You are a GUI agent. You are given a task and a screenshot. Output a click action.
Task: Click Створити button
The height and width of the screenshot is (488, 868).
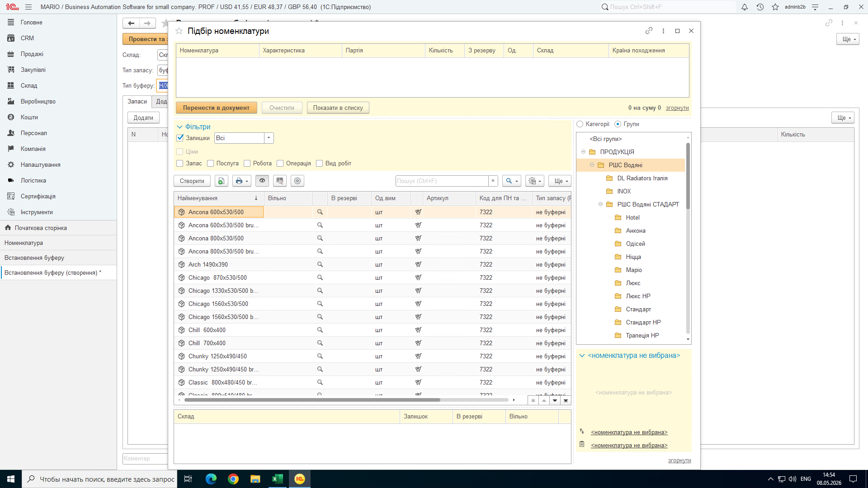point(192,181)
